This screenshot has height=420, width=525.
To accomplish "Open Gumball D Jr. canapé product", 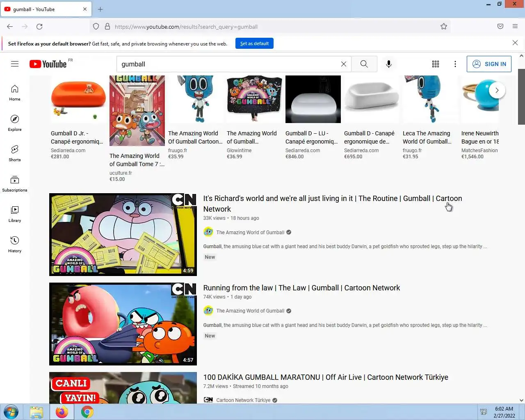I will [x=78, y=117].
